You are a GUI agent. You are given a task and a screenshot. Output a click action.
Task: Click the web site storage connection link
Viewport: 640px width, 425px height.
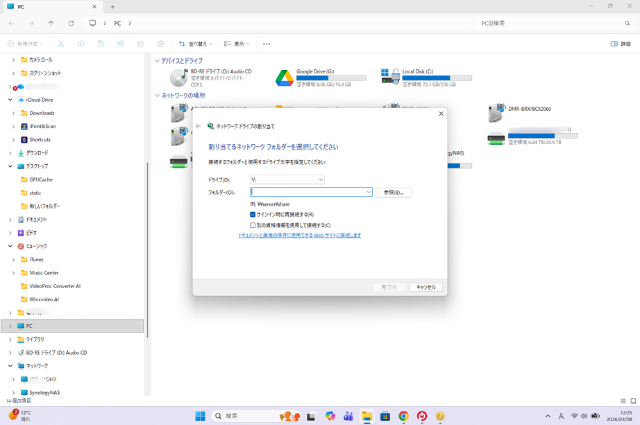pyautogui.click(x=299, y=235)
